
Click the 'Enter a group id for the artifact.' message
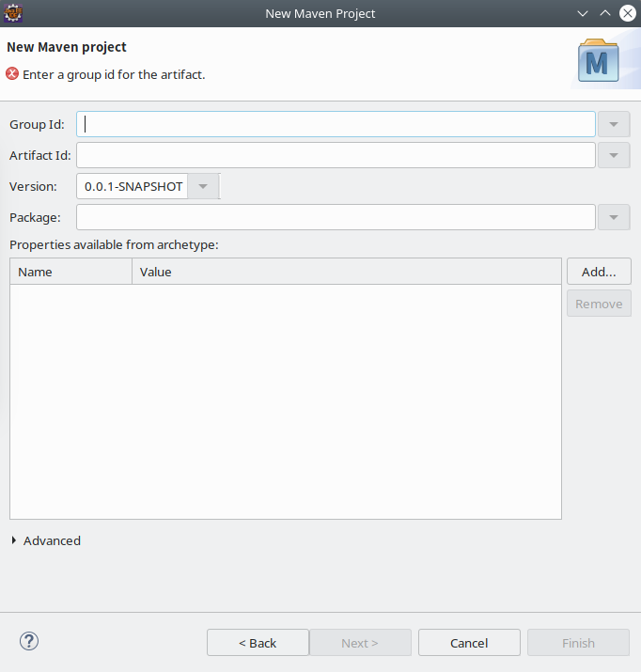(114, 74)
